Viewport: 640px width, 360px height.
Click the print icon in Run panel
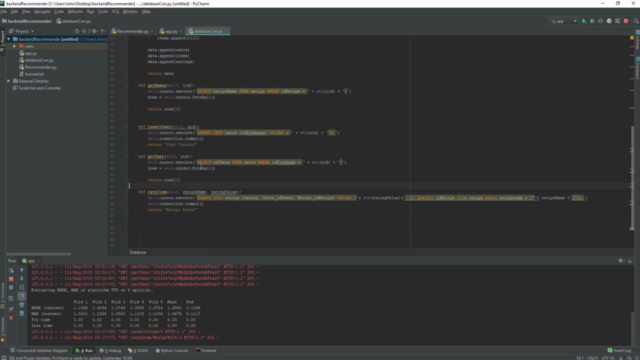[22, 304]
